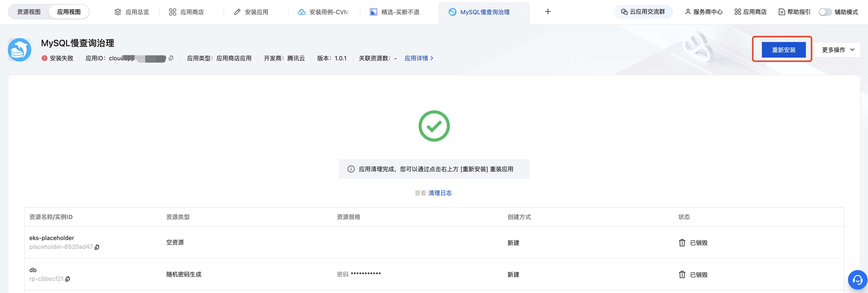The image size is (868, 293).
Task: Expand the 更多操作 dropdown
Action: (837, 50)
